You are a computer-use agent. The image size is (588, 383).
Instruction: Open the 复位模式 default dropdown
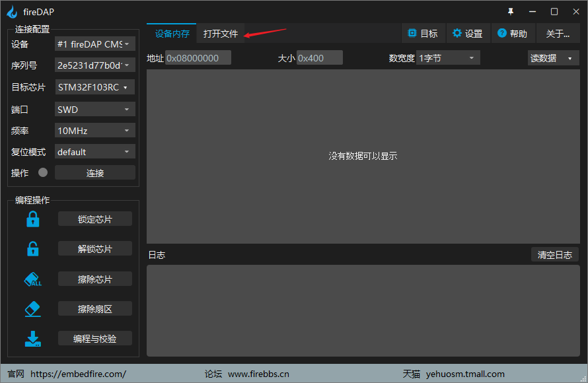95,152
